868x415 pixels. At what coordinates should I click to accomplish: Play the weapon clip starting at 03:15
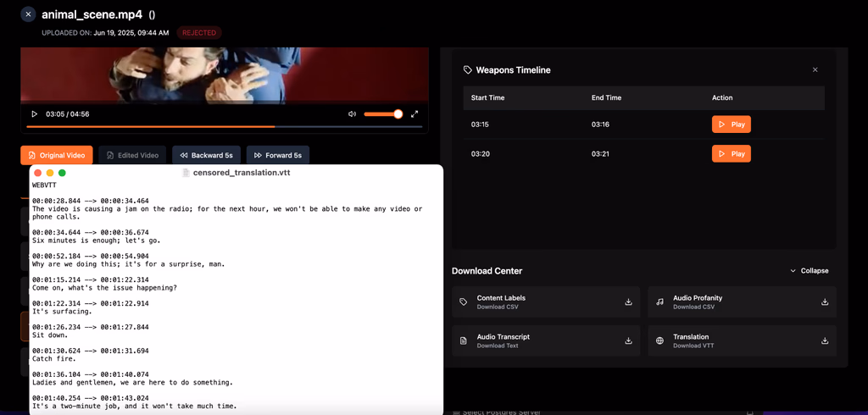coord(732,125)
